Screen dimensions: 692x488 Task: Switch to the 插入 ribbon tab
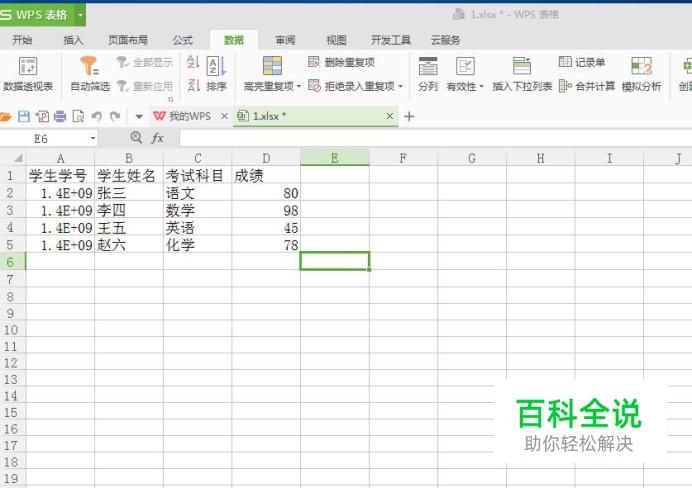(73, 40)
